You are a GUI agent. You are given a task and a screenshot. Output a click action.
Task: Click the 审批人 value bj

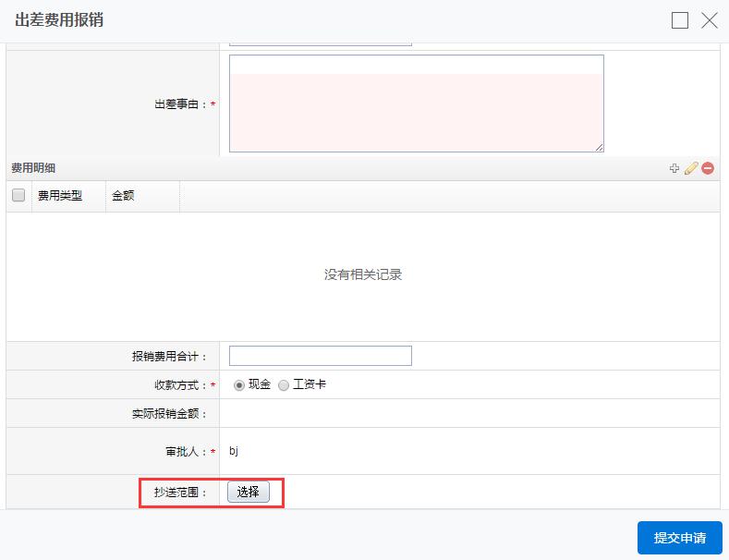pyautogui.click(x=234, y=451)
